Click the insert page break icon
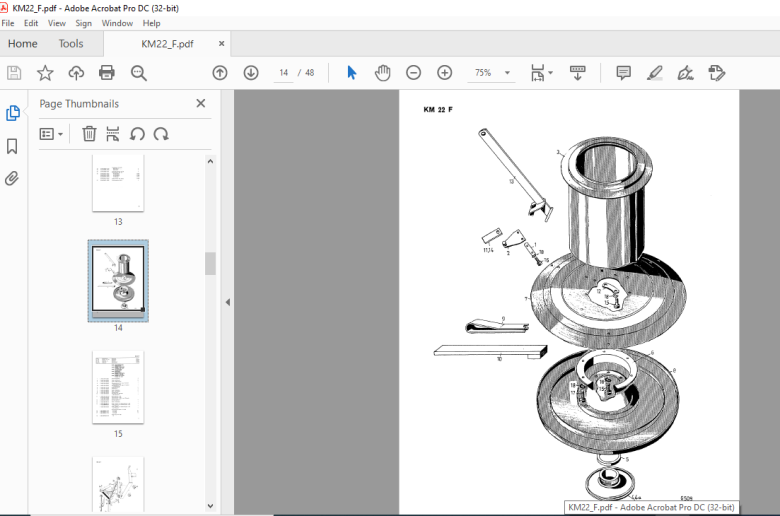The height and width of the screenshot is (516, 780). 113,134
